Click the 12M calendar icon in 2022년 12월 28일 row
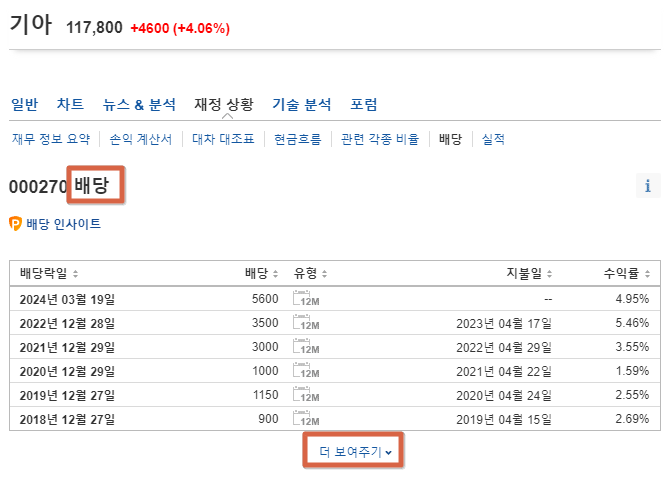Image resolution: width=672 pixels, height=478 pixels. [306, 322]
